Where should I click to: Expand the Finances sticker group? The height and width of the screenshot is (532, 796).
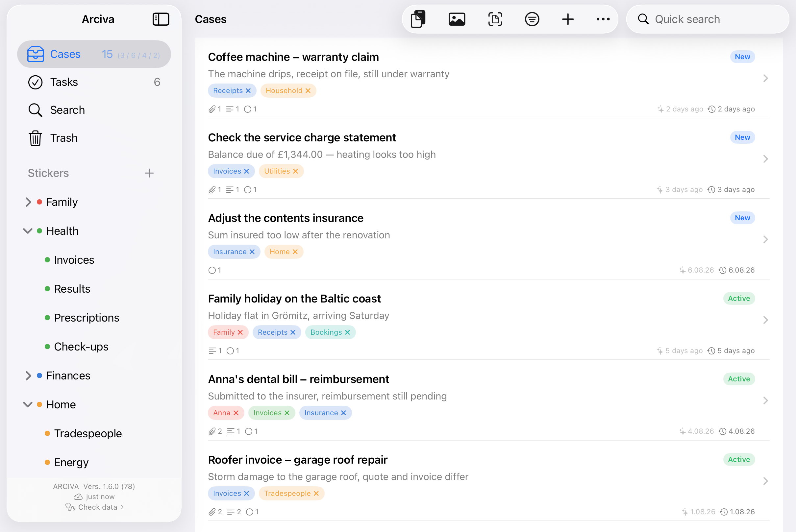28,375
